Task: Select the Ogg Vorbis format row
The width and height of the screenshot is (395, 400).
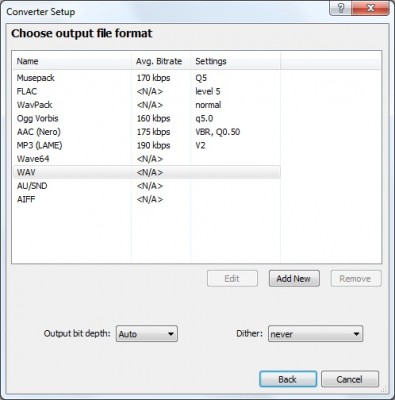Action: coord(147,118)
